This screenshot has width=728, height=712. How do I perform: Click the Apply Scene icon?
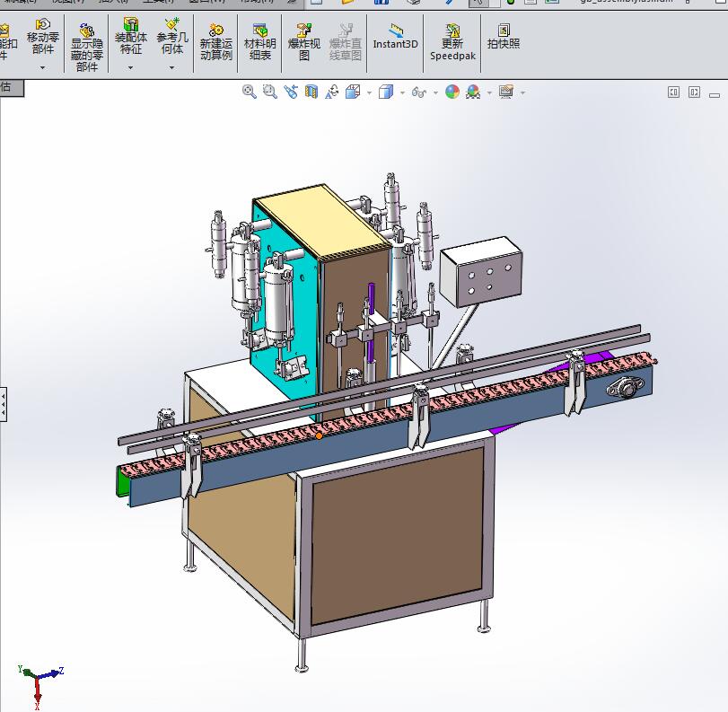(x=472, y=92)
